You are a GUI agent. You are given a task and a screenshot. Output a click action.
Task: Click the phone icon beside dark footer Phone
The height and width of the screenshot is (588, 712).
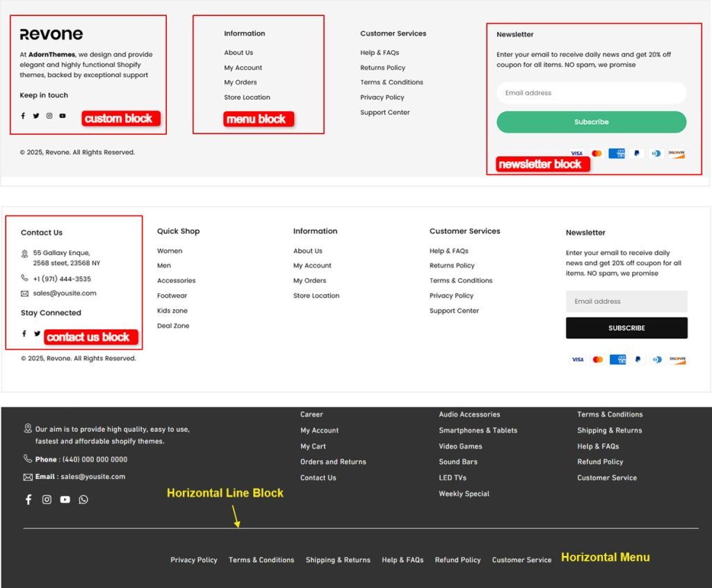28,459
